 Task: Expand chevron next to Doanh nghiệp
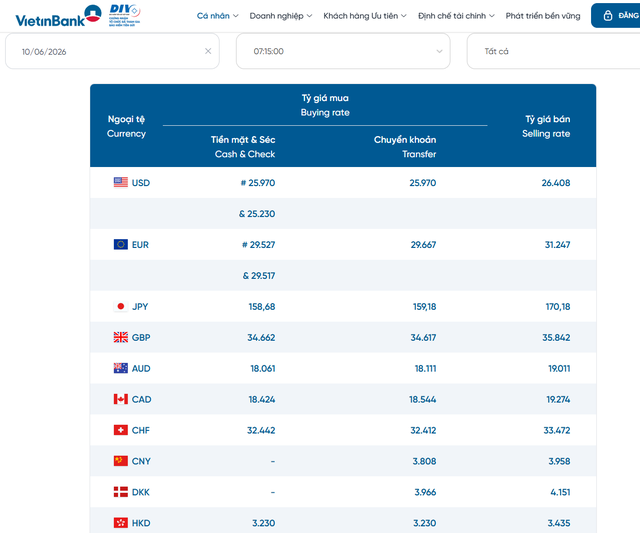pyautogui.click(x=309, y=16)
